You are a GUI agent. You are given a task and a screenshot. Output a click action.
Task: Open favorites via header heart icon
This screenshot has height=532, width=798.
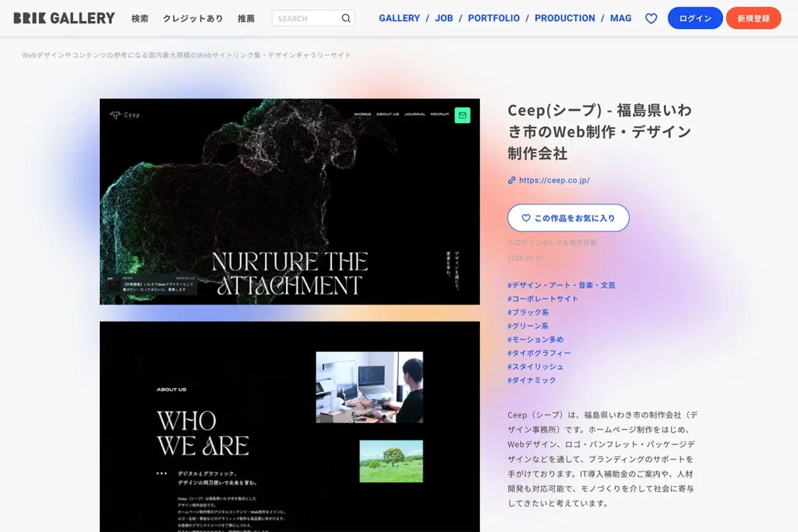pos(651,19)
